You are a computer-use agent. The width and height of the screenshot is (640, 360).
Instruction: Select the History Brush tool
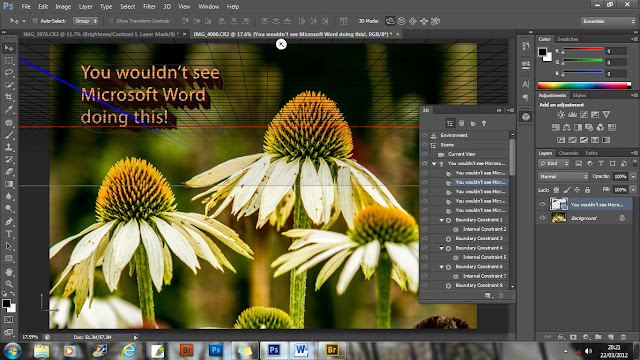(x=9, y=159)
